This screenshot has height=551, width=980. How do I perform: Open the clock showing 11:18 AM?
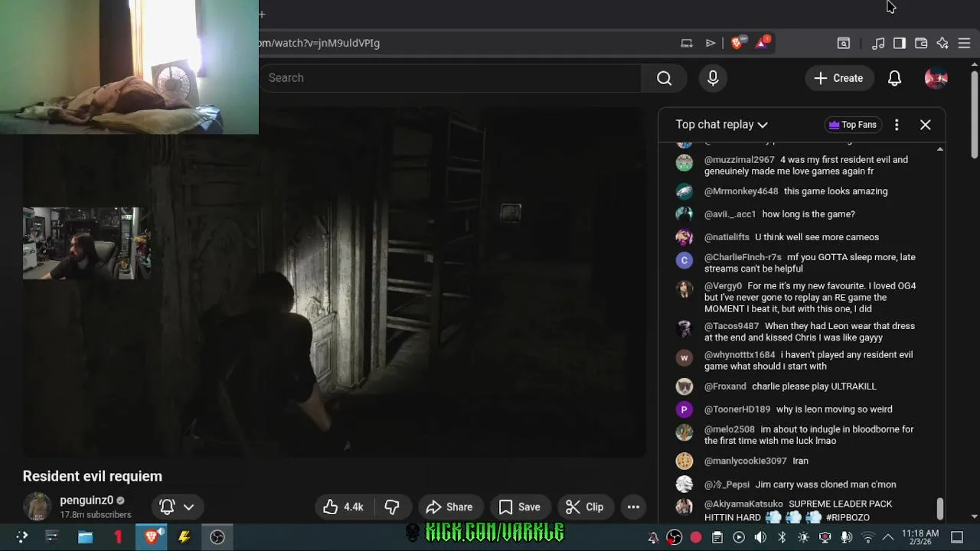920,537
